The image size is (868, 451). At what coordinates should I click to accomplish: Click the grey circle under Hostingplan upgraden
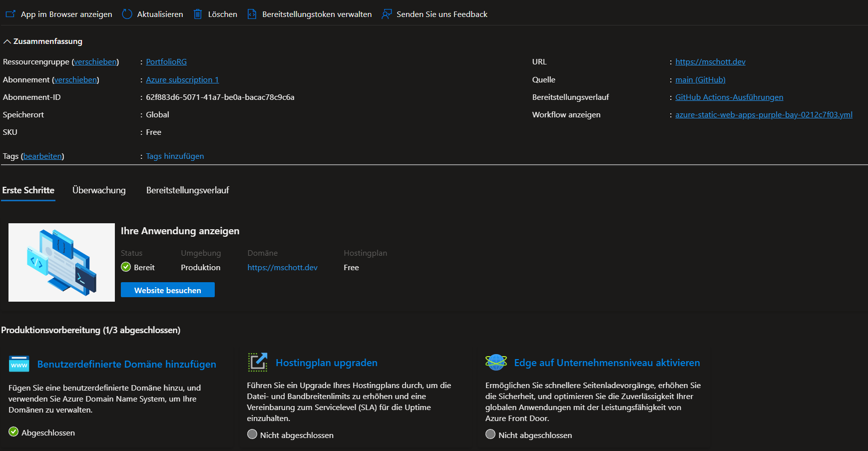click(x=252, y=435)
